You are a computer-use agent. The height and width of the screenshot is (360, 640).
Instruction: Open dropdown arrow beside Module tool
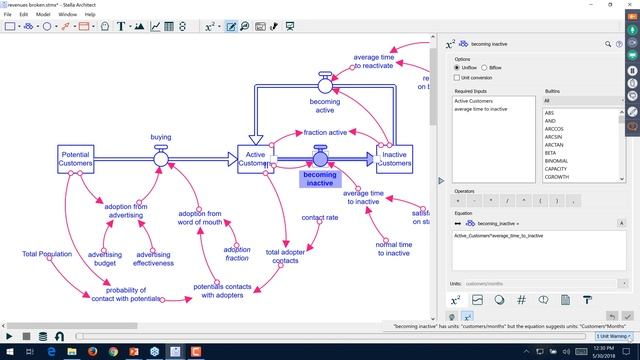pos(93,27)
